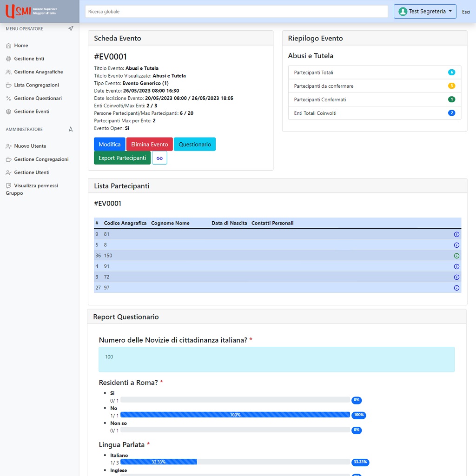This screenshot has width=476, height=476.
Task: Go to Gestione Eventi in sidebar
Action: pyautogui.click(x=31, y=112)
